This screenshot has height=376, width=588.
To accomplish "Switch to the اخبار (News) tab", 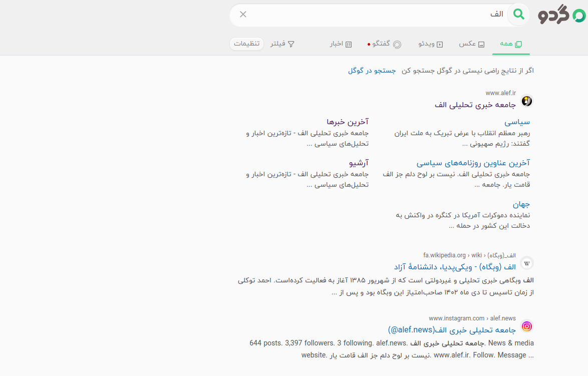I will coord(341,44).
